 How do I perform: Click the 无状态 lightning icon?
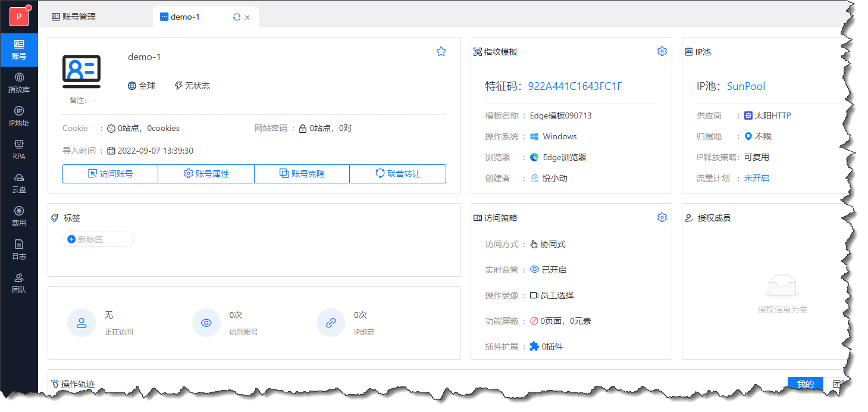pyautogui.click(x=178, y=86)
